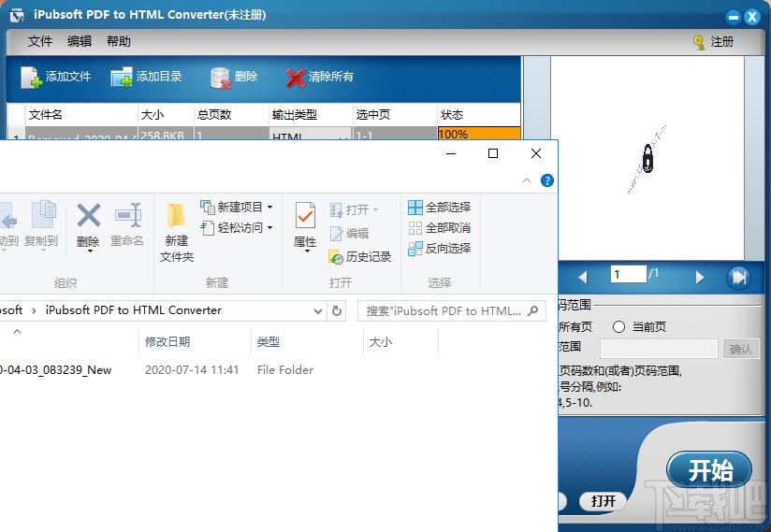Open the History icon in Explorer ribbon

click(x=336, y=257)
